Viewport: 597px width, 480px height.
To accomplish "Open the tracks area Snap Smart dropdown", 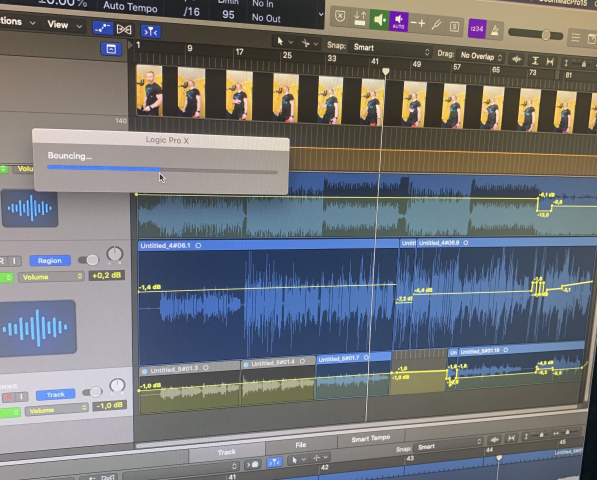I will point(390,49).
